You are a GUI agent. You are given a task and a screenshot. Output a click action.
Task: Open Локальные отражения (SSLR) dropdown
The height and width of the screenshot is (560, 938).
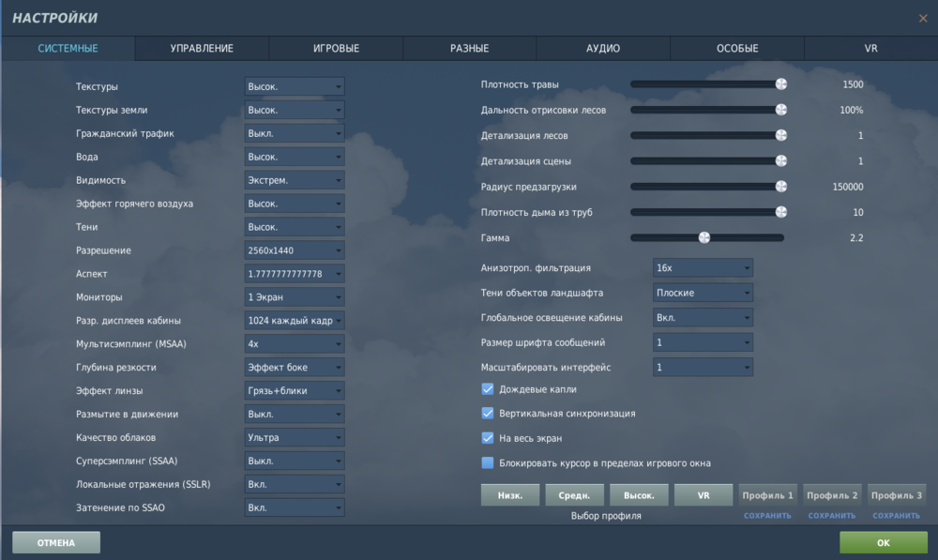295,484
